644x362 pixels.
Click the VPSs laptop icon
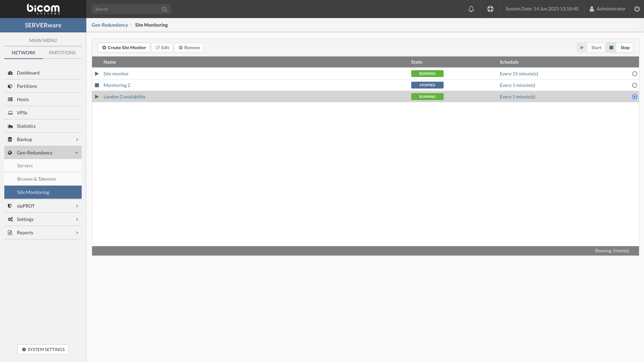pos(10,113)
